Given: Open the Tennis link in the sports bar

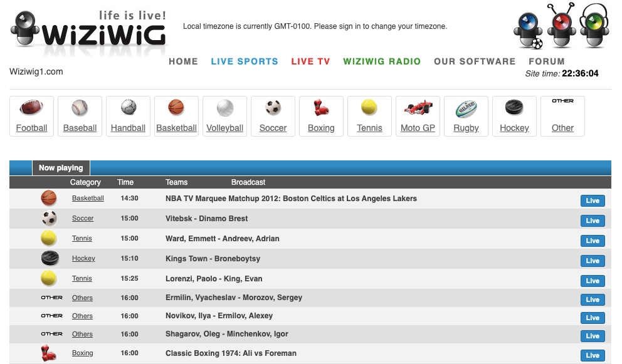Looking at the screenshot, I should tap(370, 128).
